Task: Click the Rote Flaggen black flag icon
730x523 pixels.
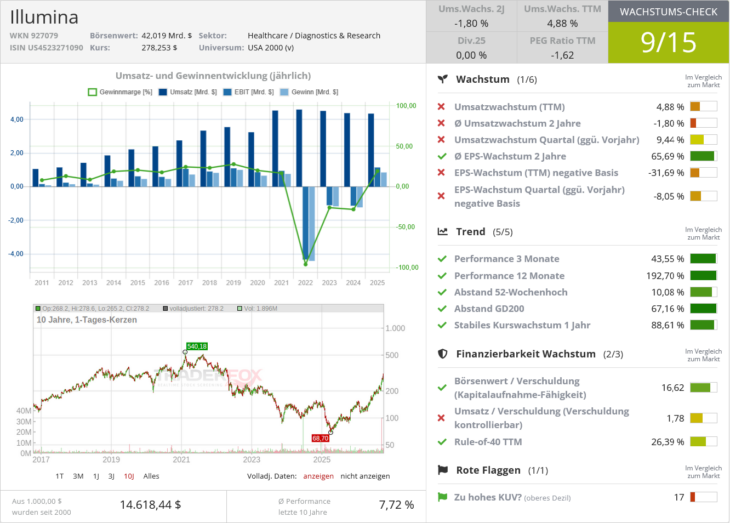Action: click(x=443, y=470)
